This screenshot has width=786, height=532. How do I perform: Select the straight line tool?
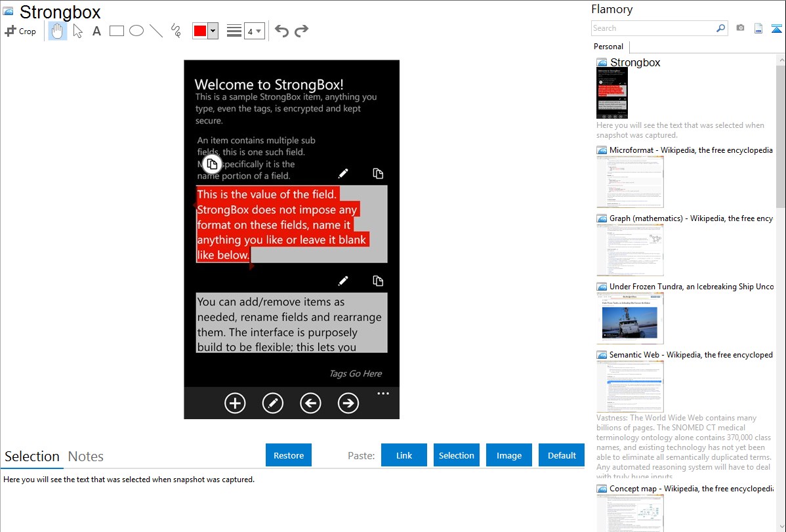point(156,31)
